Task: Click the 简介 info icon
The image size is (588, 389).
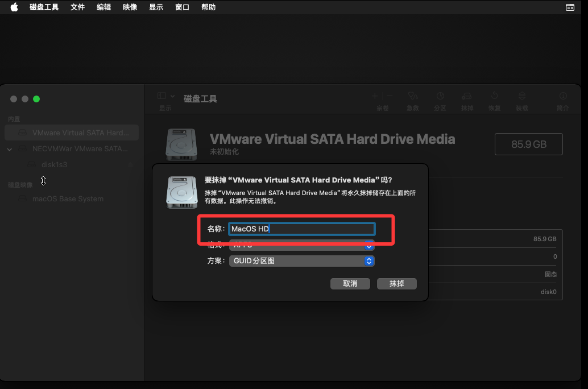Action: [x=563, y=96]
